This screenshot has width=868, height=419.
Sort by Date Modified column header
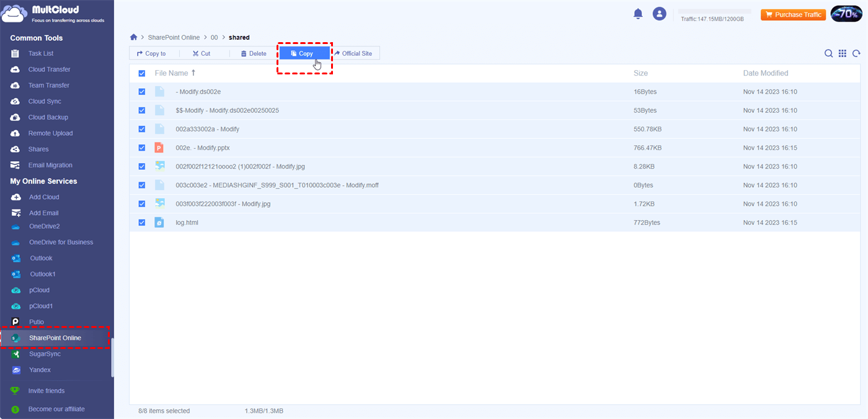click(x=766, y=73)
